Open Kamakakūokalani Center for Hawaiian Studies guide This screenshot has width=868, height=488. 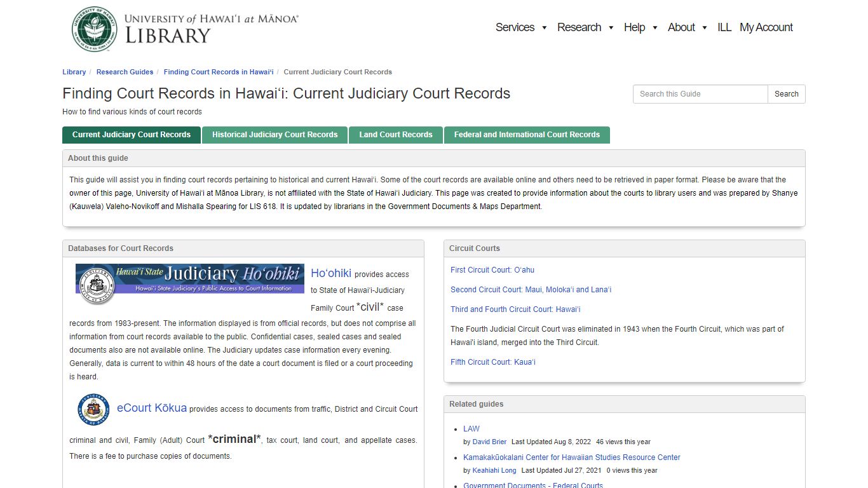572,457
